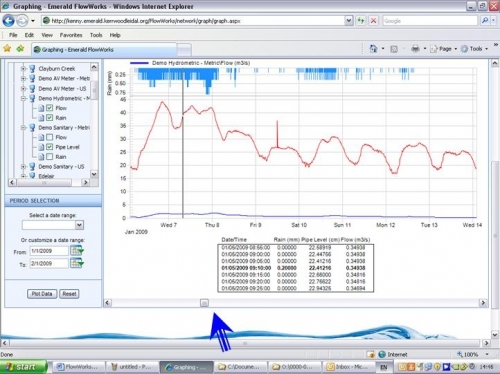
Task: Click into the From date field
Action: tap(49, 251)
